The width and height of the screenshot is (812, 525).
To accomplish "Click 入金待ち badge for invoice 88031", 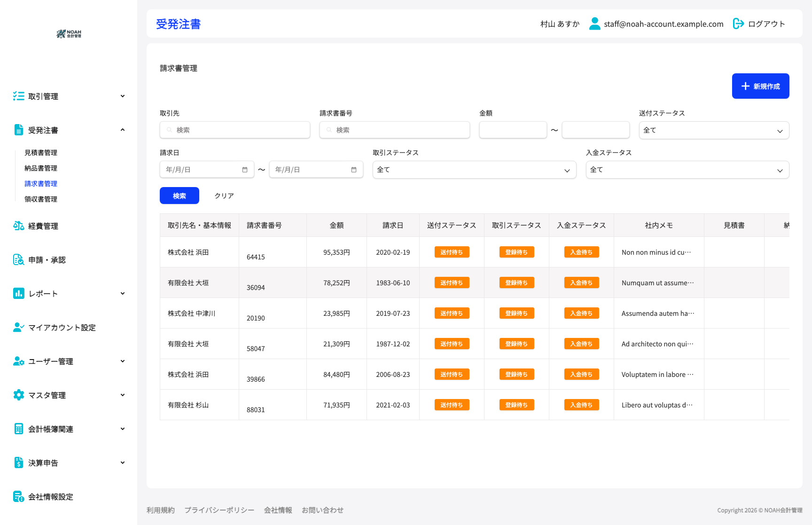I will coord(581,405).
